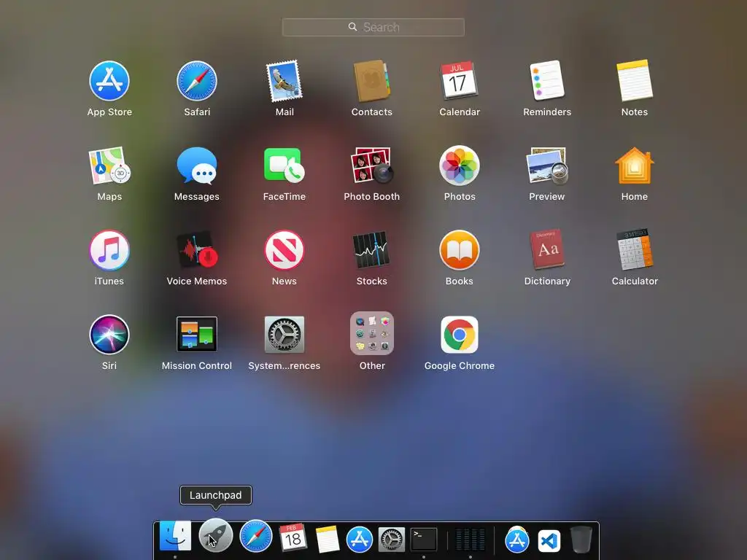This screenshot has width=747, height=560.
Task: Activate Siri from Launchpad
Action: point(109,335)
